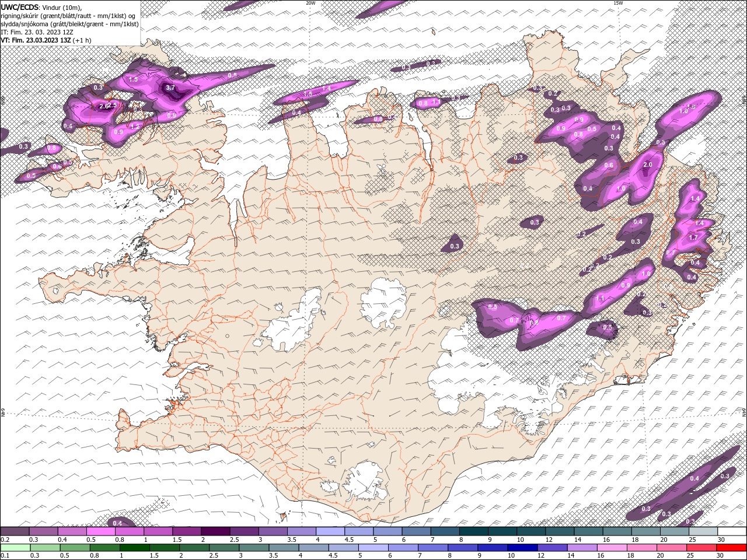Click the 64N latitude label on right edge
The image size is (747, 560).
(744, 412)
